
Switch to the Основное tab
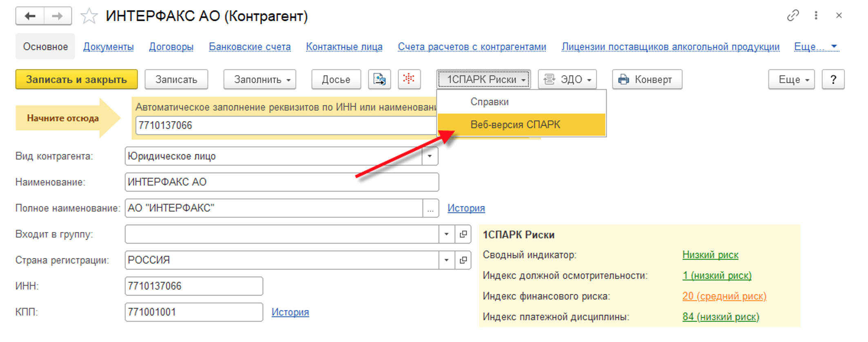point(45,47)
